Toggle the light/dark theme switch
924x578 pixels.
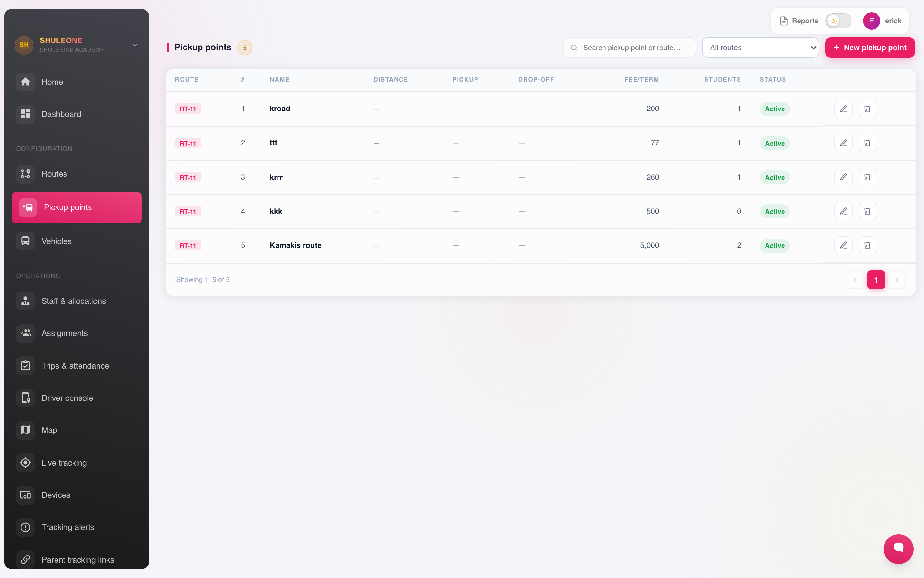[x=838, y=21]
